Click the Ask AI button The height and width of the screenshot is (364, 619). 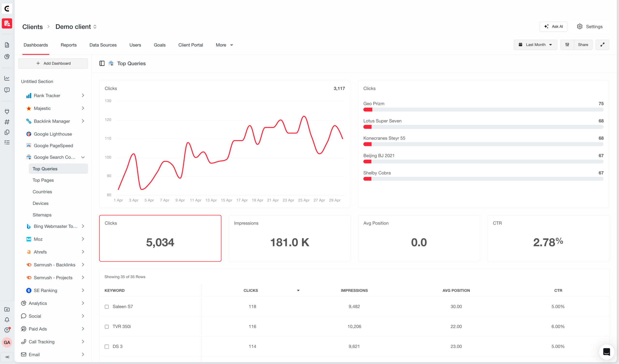(x=553, y=27)
